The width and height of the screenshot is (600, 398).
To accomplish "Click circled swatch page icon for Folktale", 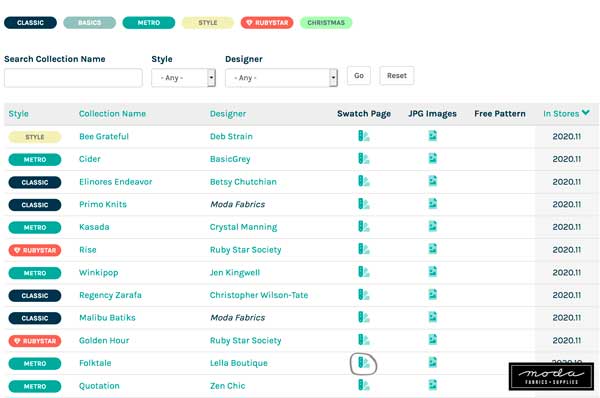I will pos(364,362).
